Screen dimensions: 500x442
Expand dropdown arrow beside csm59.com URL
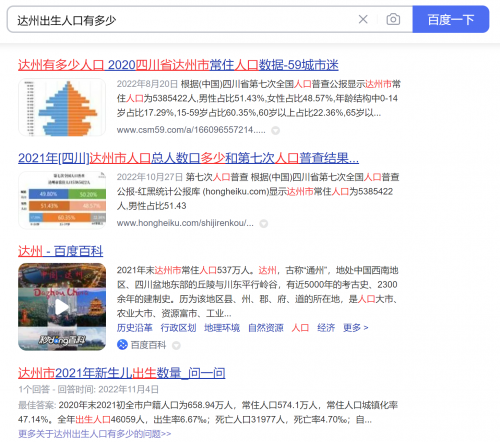(x=275, y=130)
